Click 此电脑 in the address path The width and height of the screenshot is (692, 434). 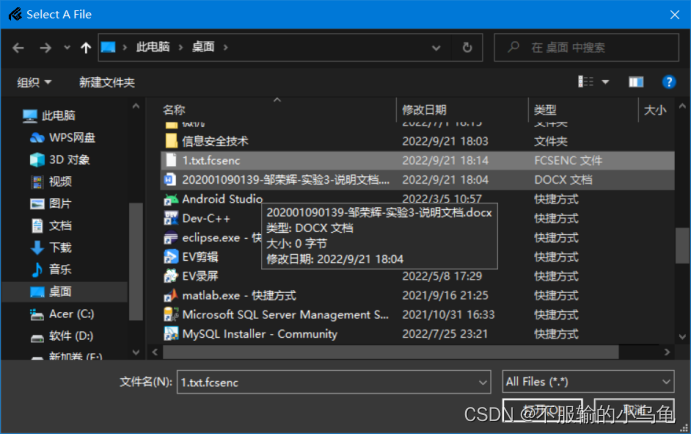[x=153, y=47]
